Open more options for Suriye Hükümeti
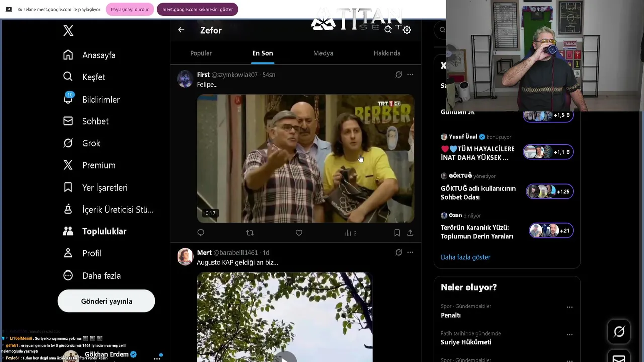644x362 pixels. 569,334
